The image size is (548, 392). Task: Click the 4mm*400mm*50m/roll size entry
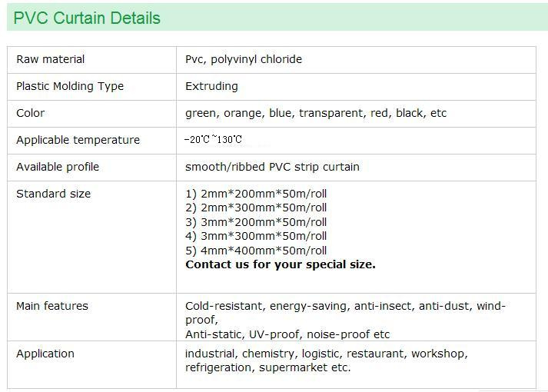(256, 251)
